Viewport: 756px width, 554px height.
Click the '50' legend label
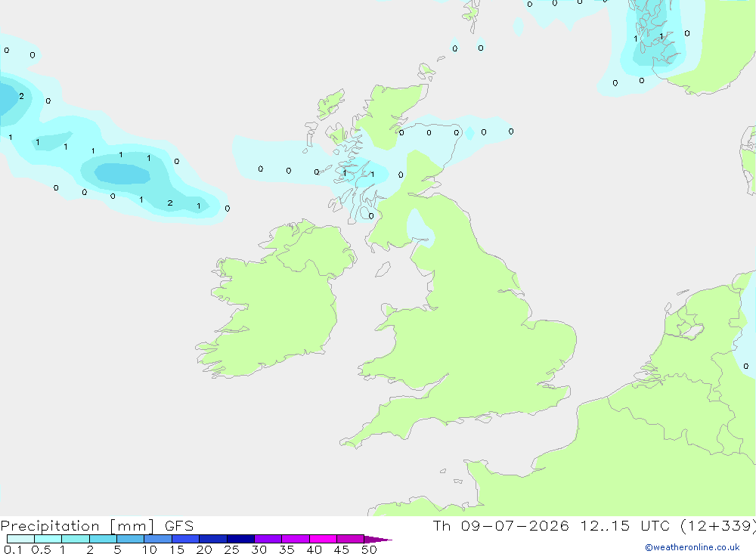(369, 549)
